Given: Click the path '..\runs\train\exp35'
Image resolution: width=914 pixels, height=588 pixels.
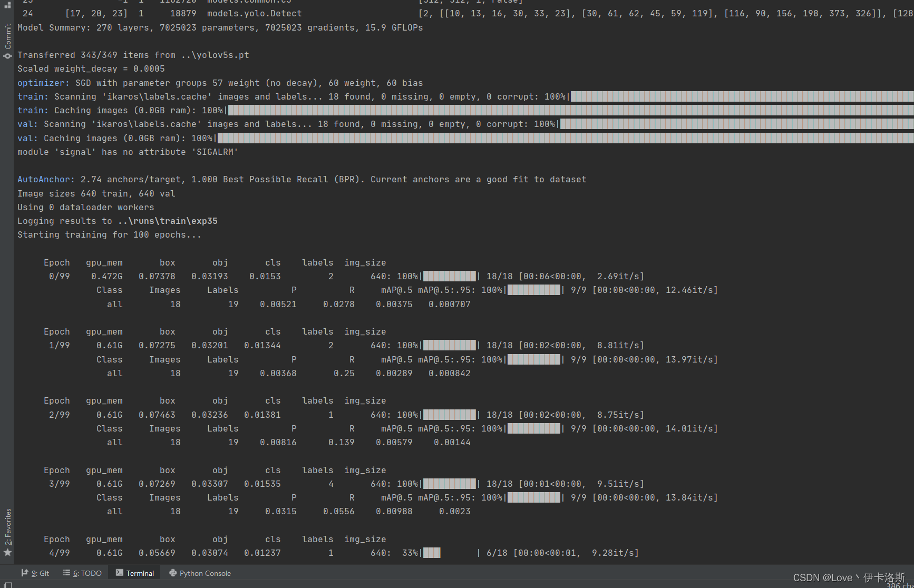Looking at the screenshot, I should click(x=168, y=221).
